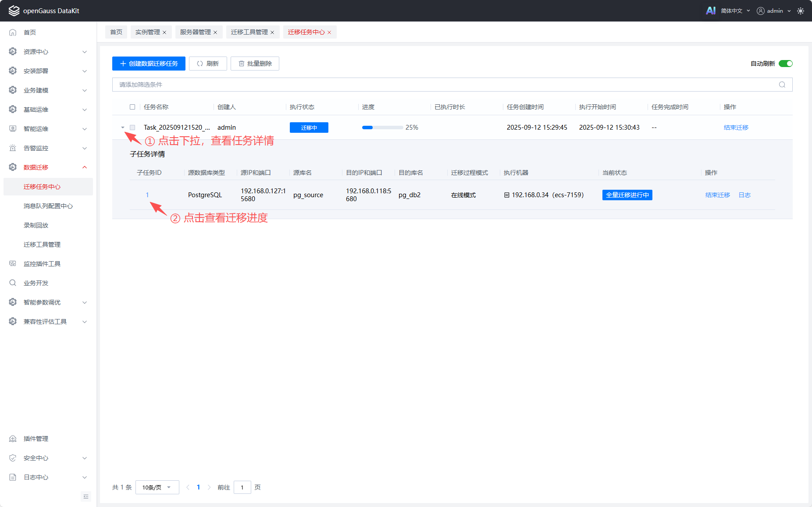Switch to the 实例管理 tab

(x=147, y=32)
